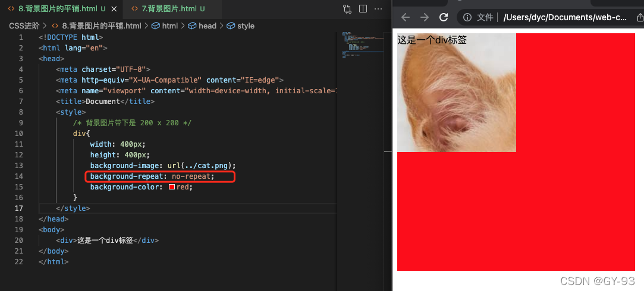Select the style breadcrumb symbol
The image size is (644, 291).
(241, 26)
